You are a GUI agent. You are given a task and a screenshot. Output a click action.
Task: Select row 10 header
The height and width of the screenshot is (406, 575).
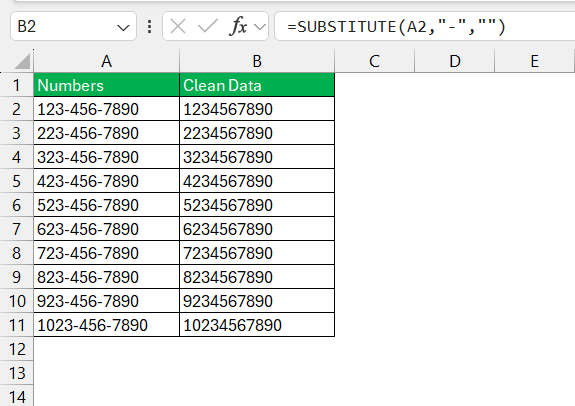point(17,301)
